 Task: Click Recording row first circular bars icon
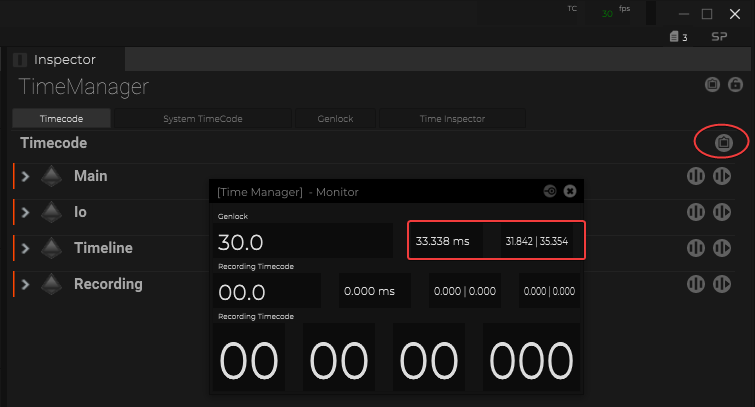[x=696, y=284]
